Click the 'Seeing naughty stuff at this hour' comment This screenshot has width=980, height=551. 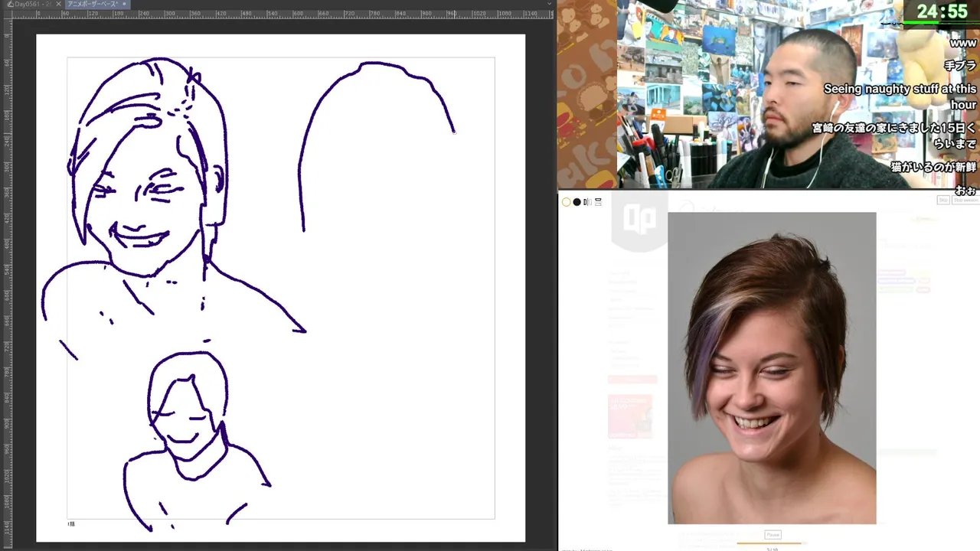900,97
